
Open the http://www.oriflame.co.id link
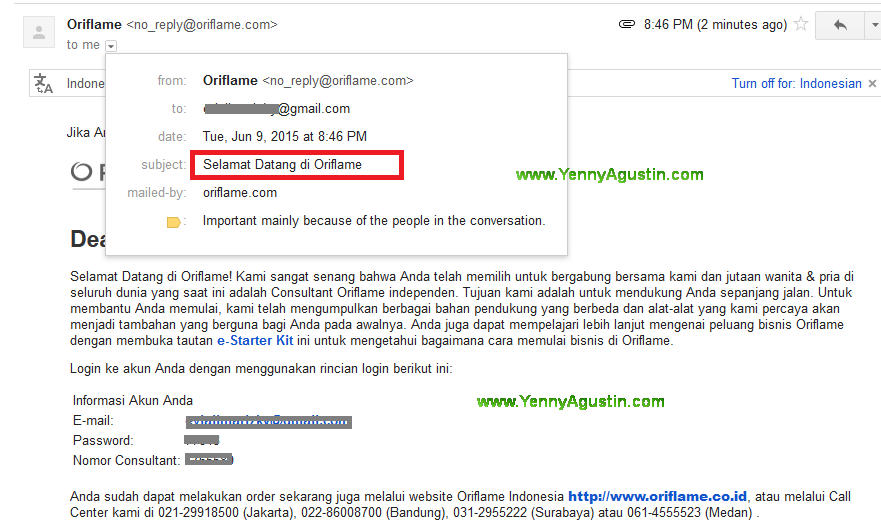coord(657,496)
